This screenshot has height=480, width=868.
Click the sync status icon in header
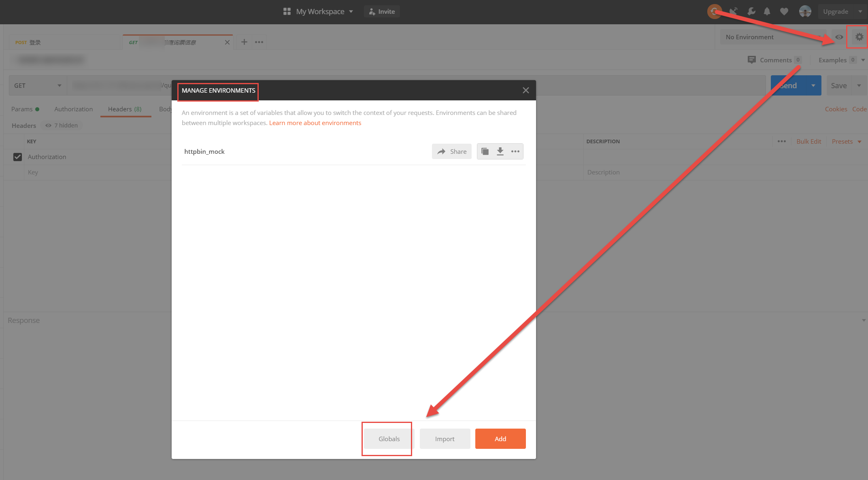(x=714, y=11)
